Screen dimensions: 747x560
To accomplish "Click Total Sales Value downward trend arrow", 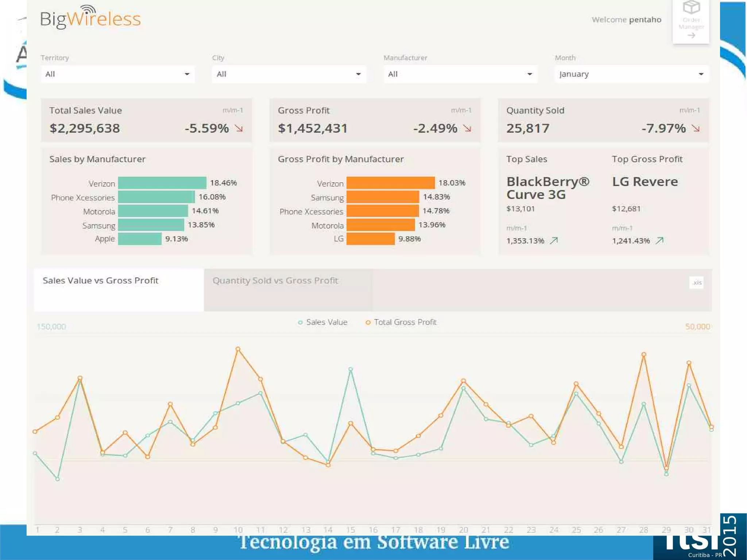I will pos(239,128).
